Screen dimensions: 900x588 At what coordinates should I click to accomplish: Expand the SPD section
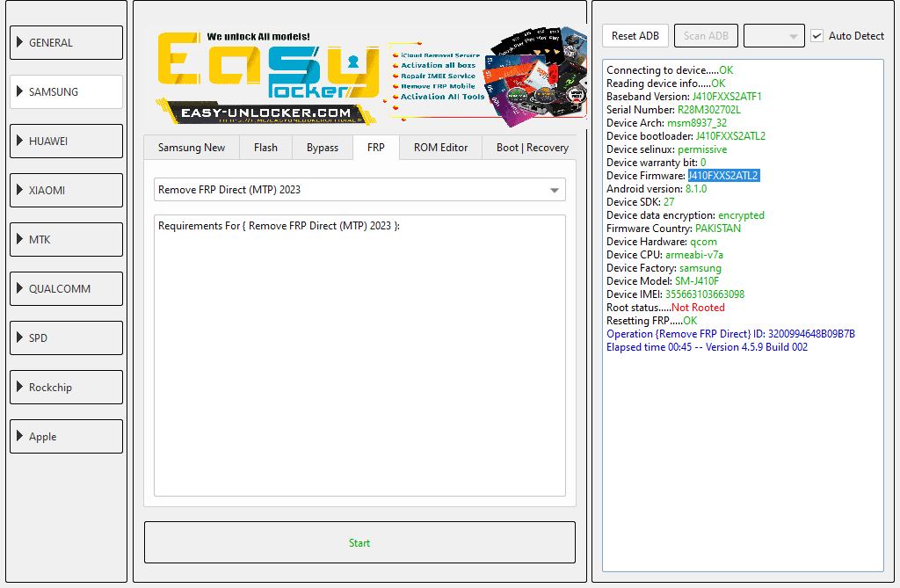[x=66, y=338]
